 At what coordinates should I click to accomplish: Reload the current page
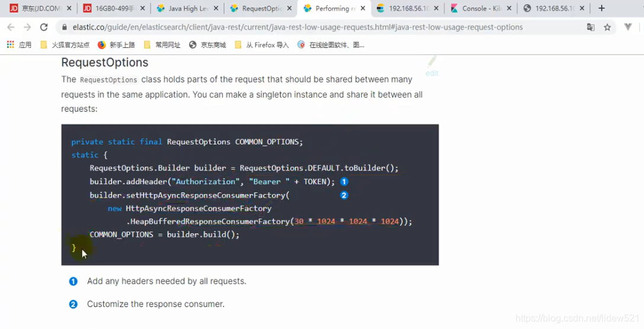[44, 27]
